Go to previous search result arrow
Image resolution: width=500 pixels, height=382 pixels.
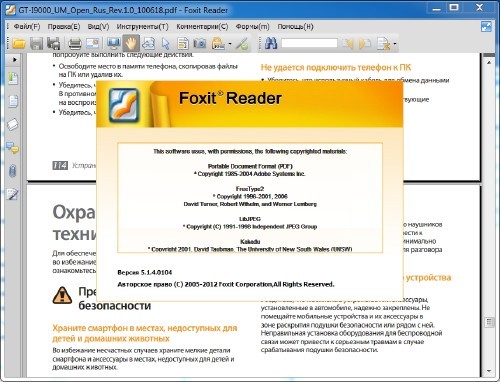pos(348,44)
